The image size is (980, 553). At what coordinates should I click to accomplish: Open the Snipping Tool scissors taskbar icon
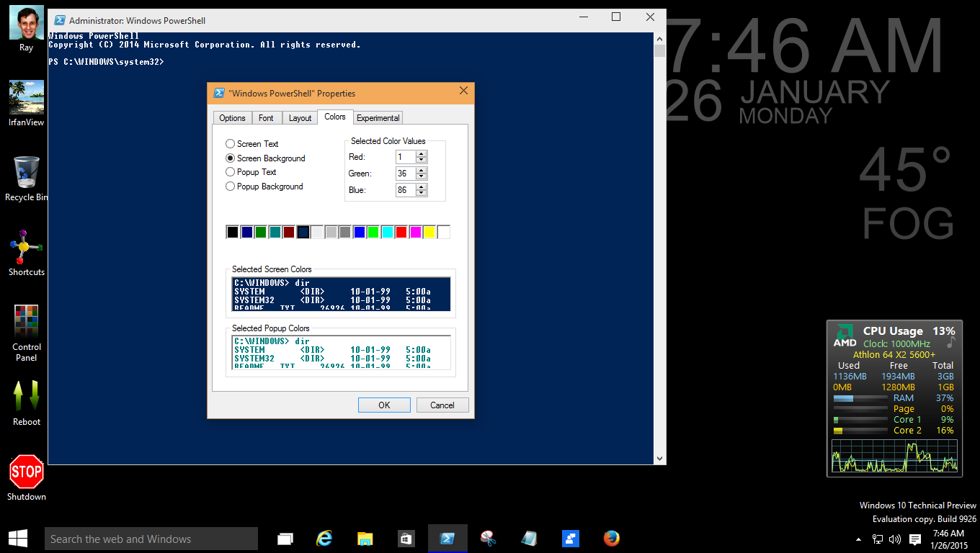(x=488, y=539)
